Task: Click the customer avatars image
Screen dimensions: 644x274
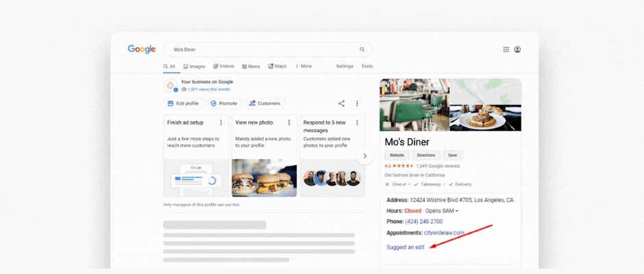Action: click(x=332, y=178)
